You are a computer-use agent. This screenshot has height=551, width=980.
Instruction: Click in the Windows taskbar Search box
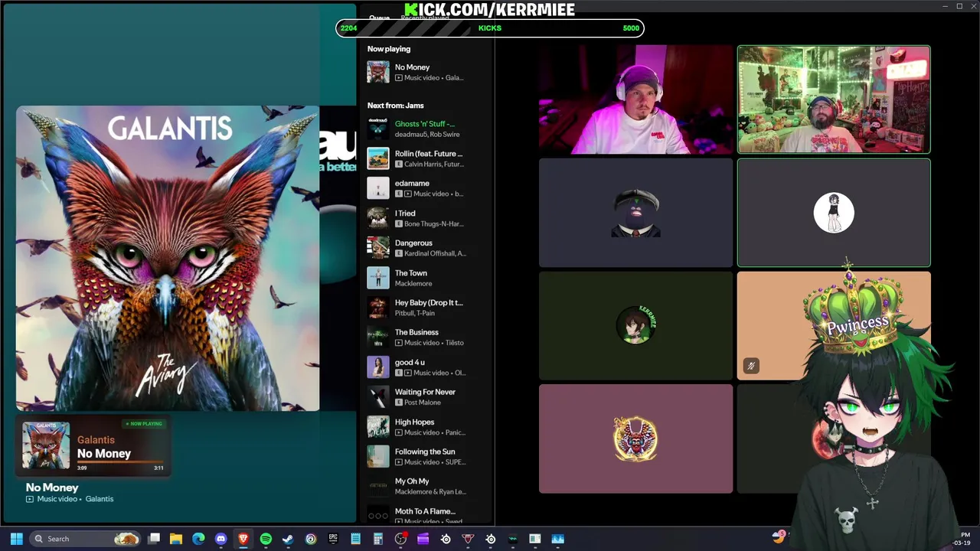tap(86, 539)
